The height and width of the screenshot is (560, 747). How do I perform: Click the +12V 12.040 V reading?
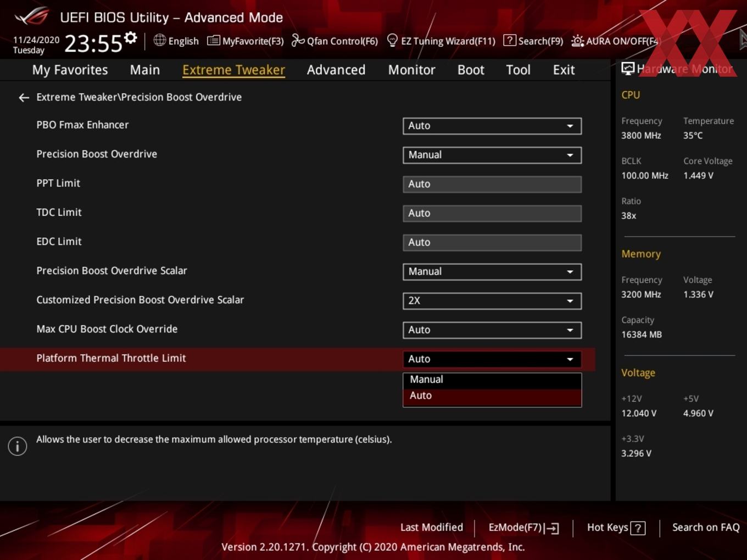[x=639, y=413]
